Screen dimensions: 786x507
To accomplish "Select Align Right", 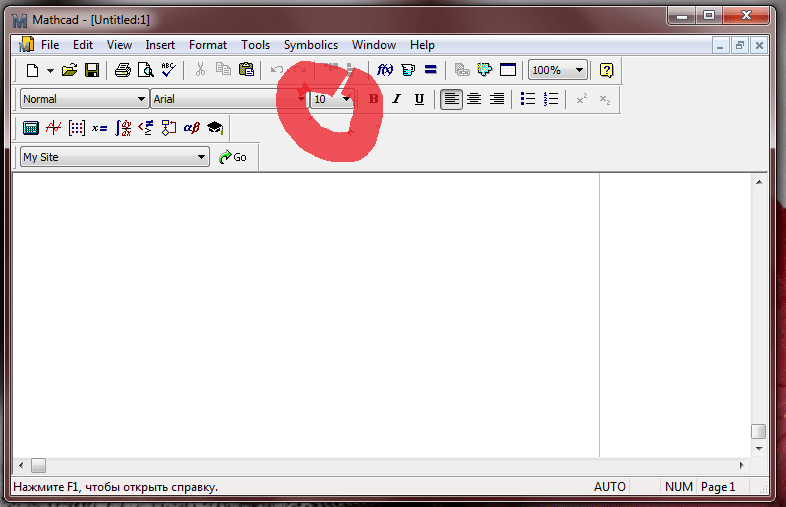I will tap(497, 99).
